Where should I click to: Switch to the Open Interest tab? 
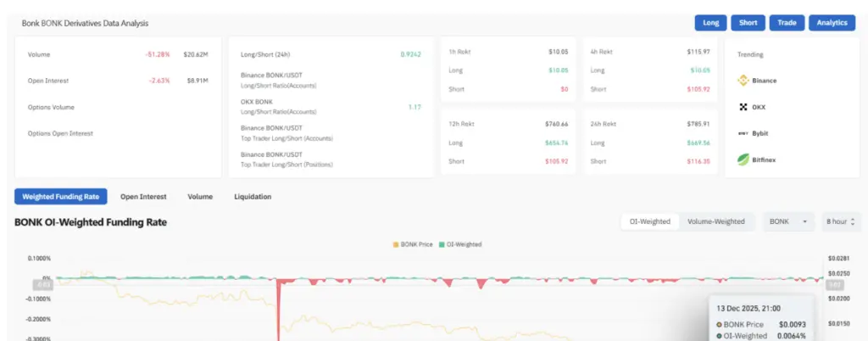point(143,197)
